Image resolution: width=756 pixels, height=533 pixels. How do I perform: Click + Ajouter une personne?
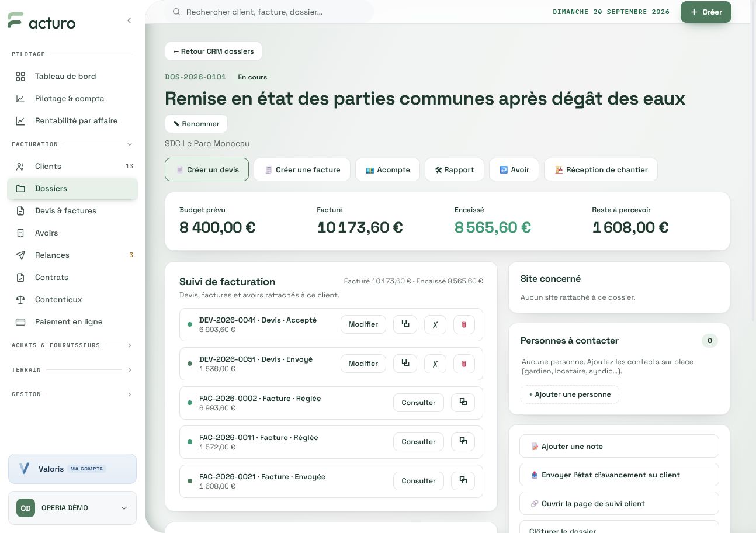point(570,394)
